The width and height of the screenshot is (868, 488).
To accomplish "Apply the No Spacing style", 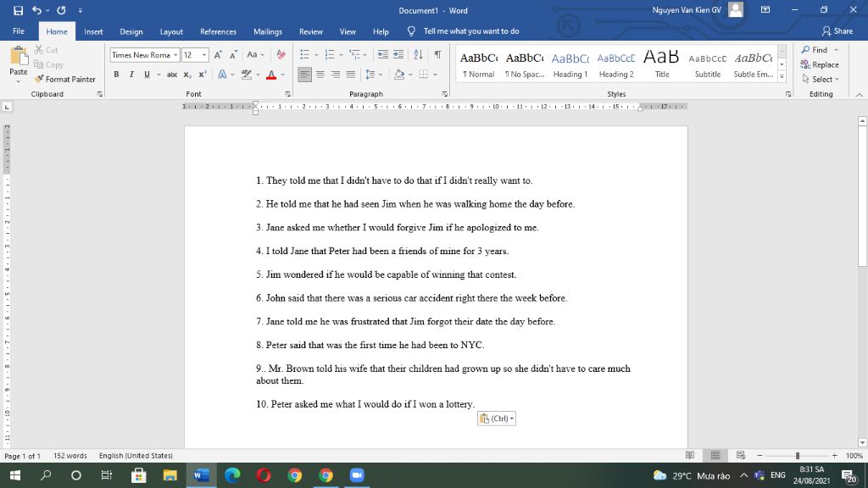I will 524,64.
